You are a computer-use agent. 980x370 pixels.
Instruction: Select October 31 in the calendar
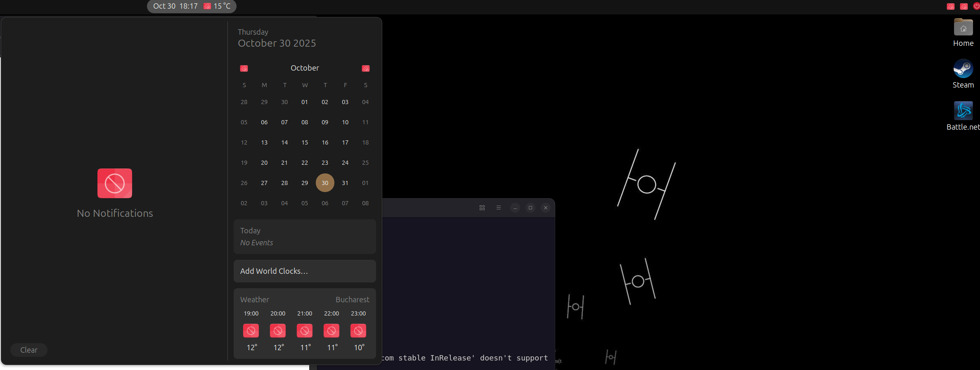345,183
